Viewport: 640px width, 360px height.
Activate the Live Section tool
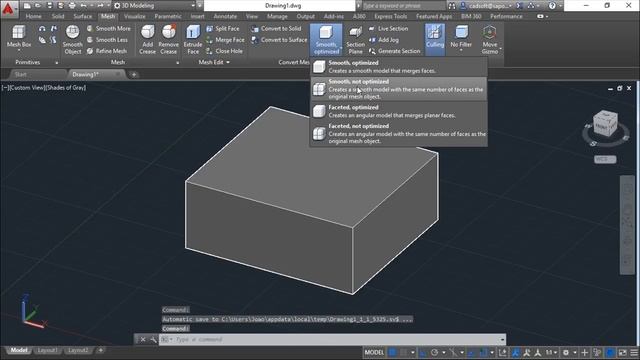pyautogui.click(x=388, y=29)
